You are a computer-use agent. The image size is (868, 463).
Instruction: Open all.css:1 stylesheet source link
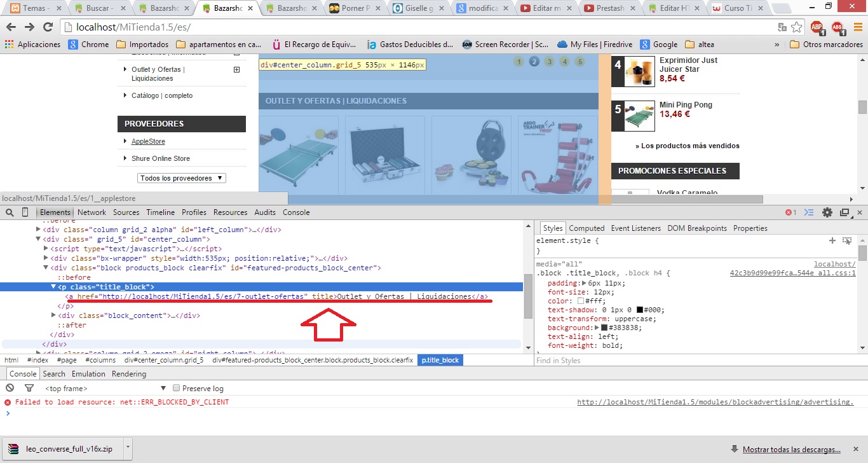[x=793, y=273]
